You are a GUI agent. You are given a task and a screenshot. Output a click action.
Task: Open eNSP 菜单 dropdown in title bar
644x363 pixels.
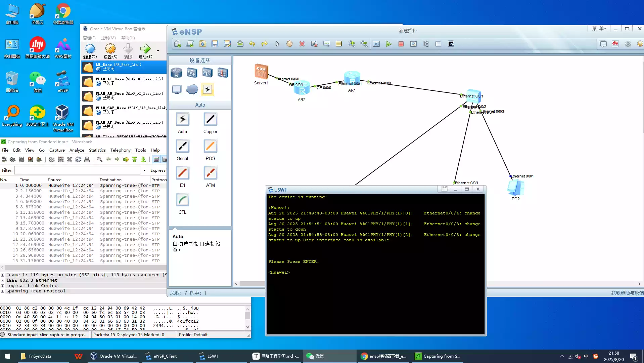599,29
